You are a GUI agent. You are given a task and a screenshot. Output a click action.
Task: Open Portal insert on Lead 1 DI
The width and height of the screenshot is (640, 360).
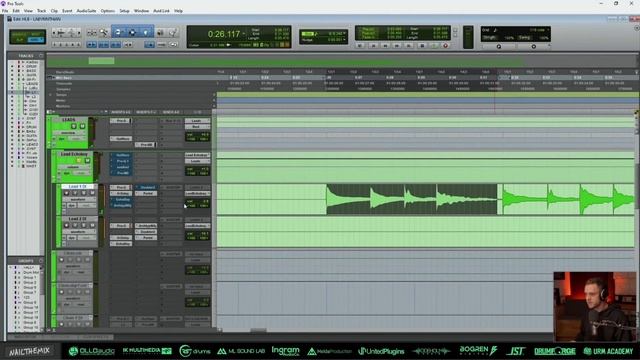(146, 193)
